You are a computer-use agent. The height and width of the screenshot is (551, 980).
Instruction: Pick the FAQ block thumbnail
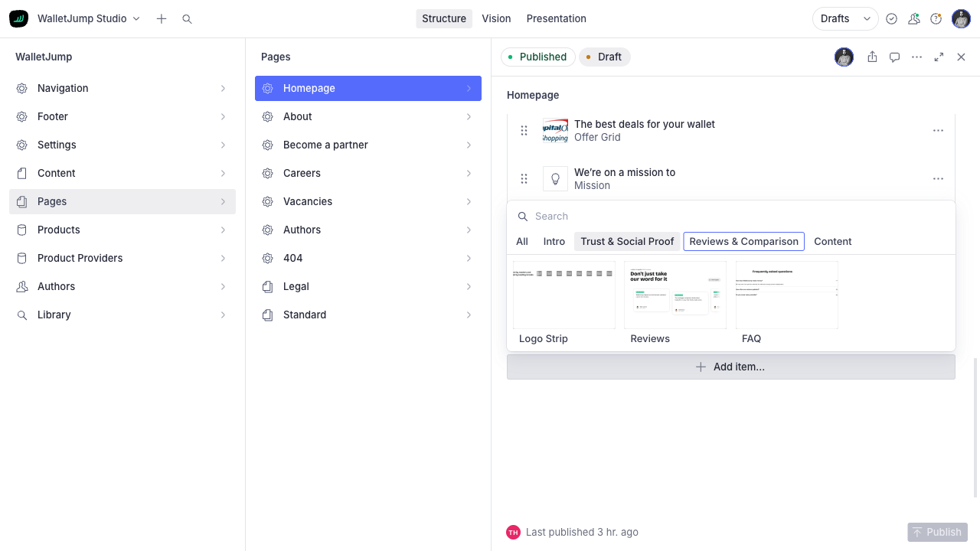tap(787, 295)
